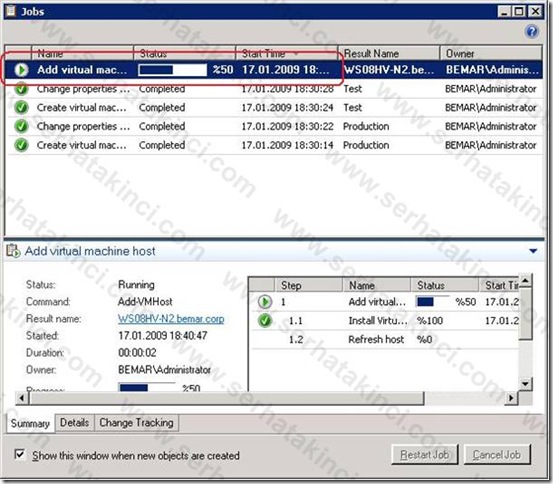Open the blue help question mark icon
The image size is (553, 484).
click(532, 31)
